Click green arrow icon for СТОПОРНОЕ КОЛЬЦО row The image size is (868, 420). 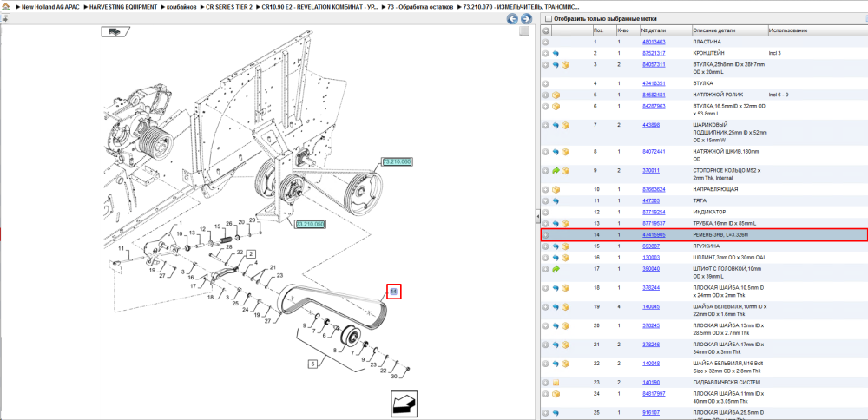point(556,171)
